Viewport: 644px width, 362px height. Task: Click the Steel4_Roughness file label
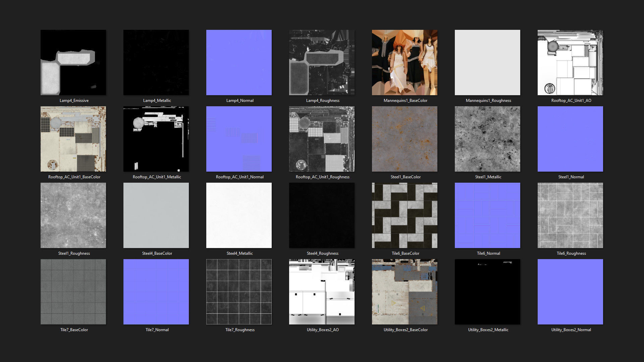click(322, 253)
